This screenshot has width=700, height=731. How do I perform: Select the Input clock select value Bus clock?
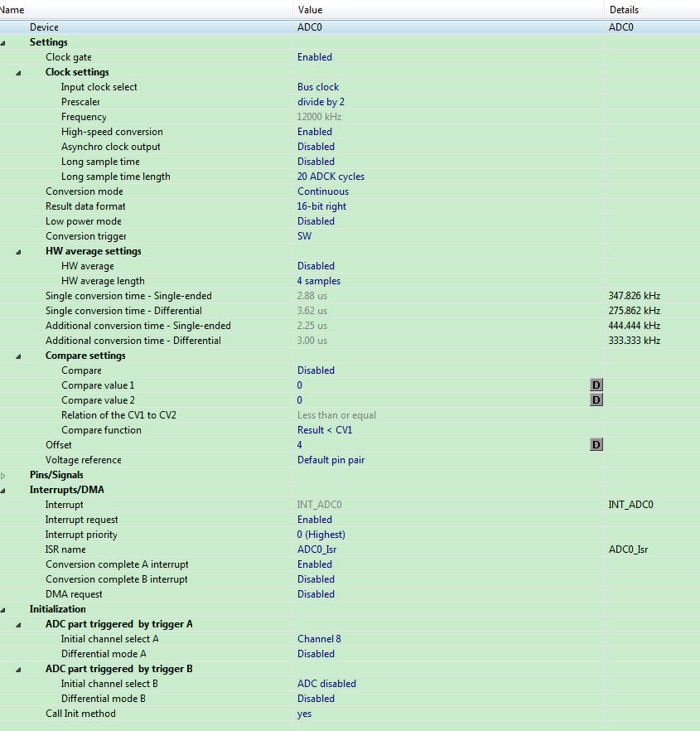(318, 87)
